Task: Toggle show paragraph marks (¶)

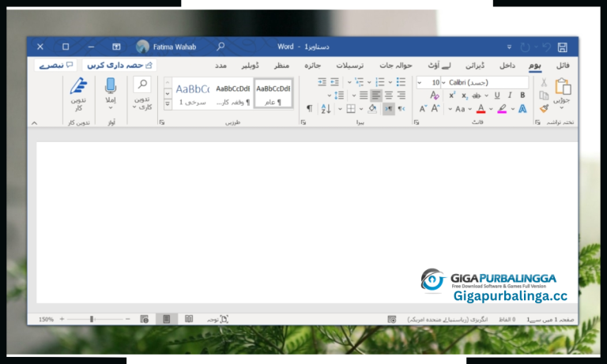Action: tap(309, 108)
